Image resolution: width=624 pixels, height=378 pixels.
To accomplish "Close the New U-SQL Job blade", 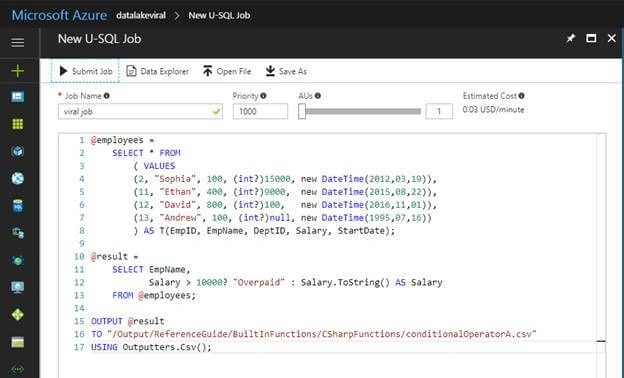I will [612, 38].
